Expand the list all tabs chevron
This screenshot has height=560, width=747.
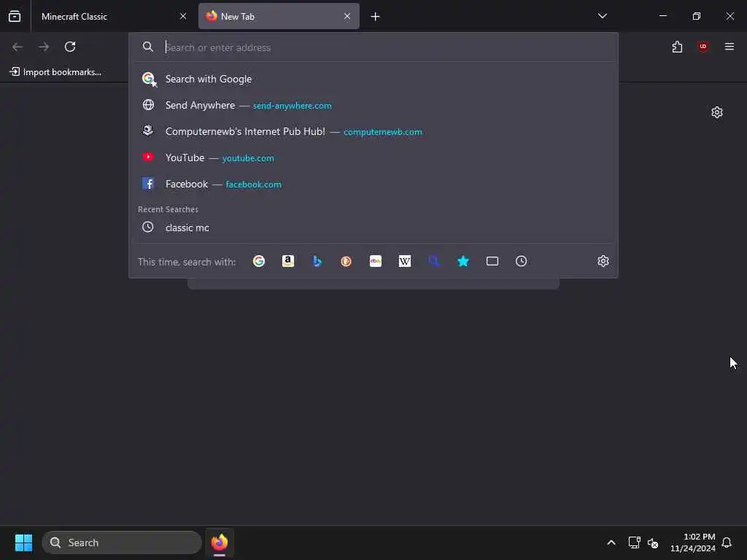pyautogui.click(x=603, y=16)
